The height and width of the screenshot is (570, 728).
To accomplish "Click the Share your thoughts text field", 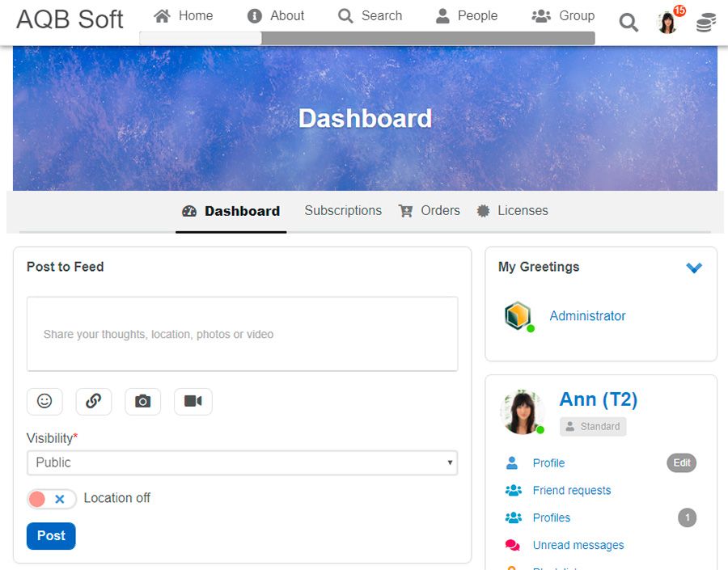I will coord(242,334).
